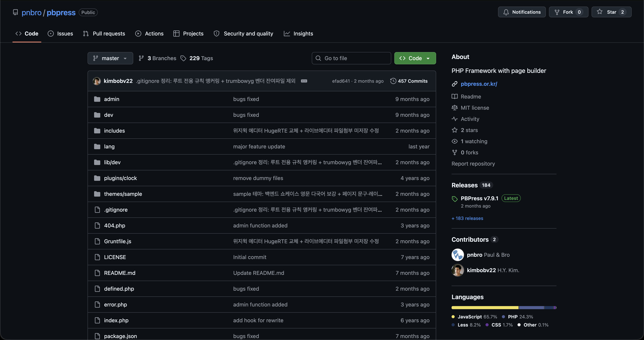Image resolution: width=644 pixels, height=340 pixels.
Task: Click the history clock icon by 457 Commits
Action: 393,81
